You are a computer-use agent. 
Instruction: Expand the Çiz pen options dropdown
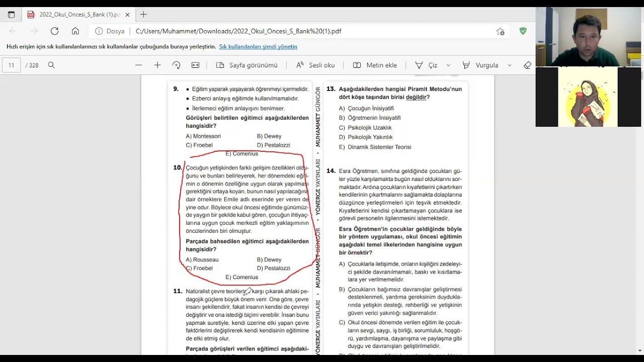(448, 65)
